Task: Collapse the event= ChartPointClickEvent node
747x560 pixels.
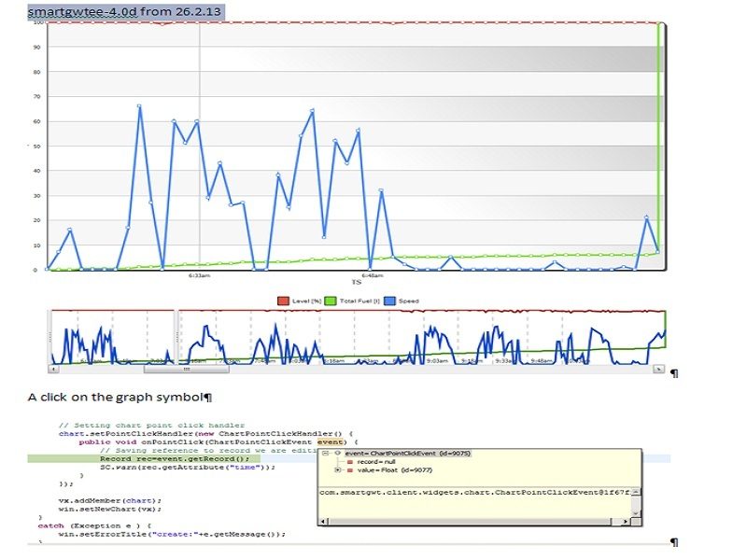Action: (x=324, y=453)
